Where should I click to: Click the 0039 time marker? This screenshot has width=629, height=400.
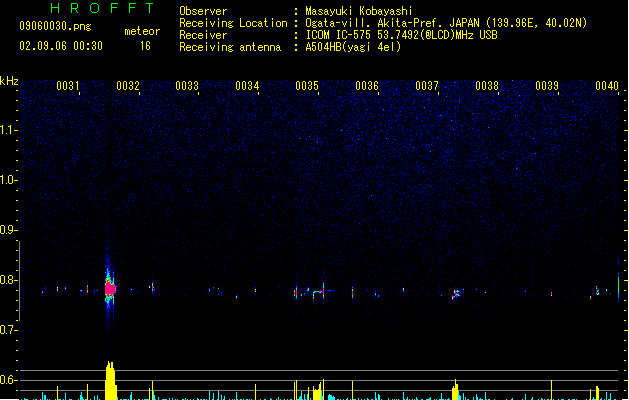pos(547,86)
